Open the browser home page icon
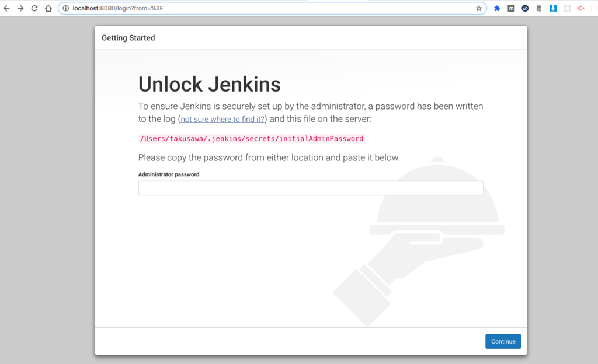The image size is (598, 364). [x=48, y=8]
